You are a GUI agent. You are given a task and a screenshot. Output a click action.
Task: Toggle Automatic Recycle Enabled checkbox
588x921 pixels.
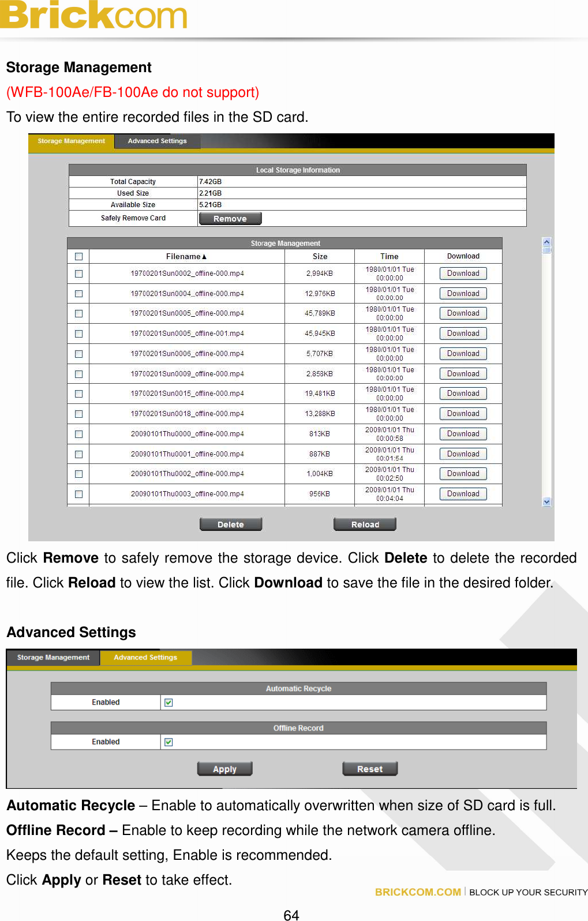pos(168,702)
